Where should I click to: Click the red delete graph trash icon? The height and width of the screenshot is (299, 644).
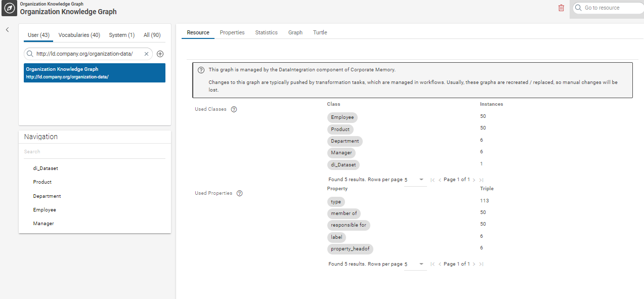[561, 8]
